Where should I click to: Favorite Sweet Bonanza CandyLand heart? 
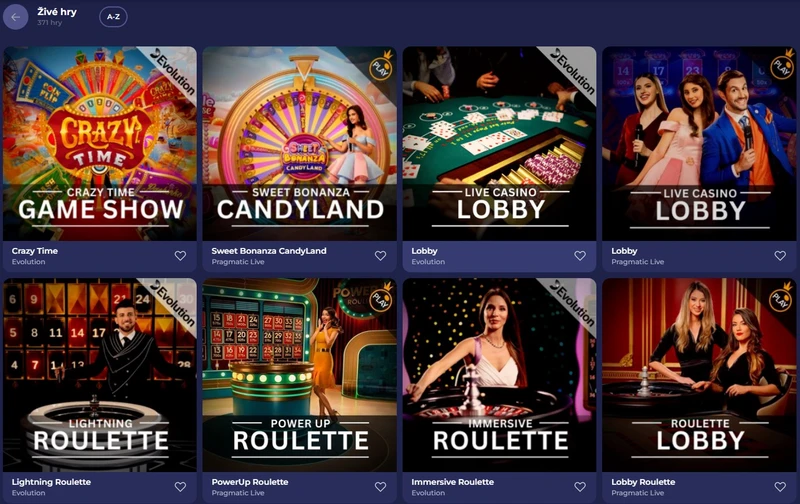(381, 256)
